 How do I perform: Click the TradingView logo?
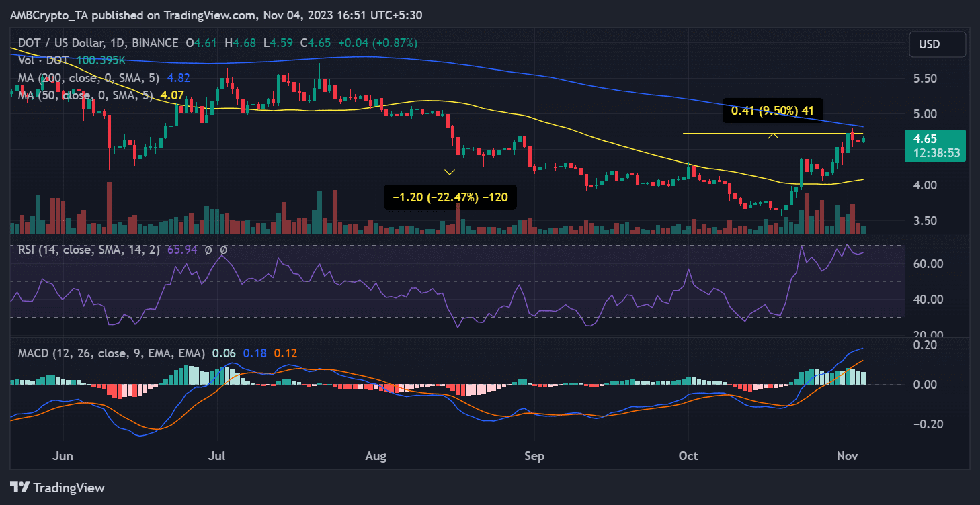point(57,487)
